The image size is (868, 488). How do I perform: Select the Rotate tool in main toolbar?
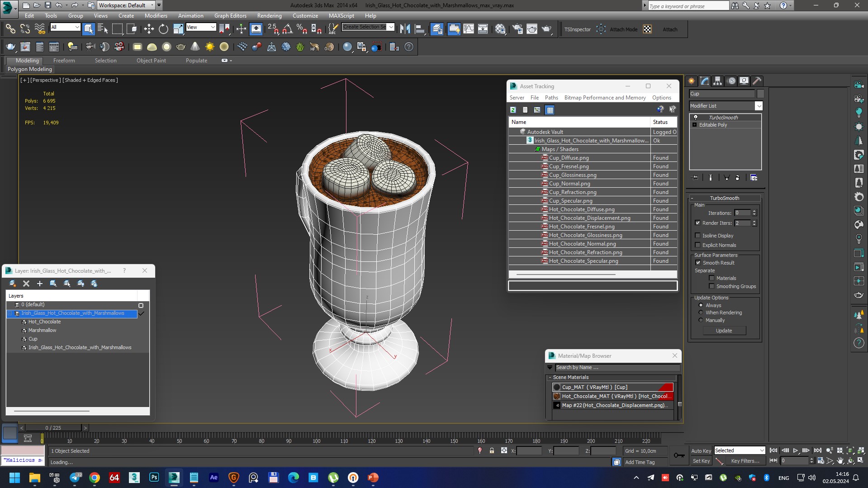pos(163,29)
